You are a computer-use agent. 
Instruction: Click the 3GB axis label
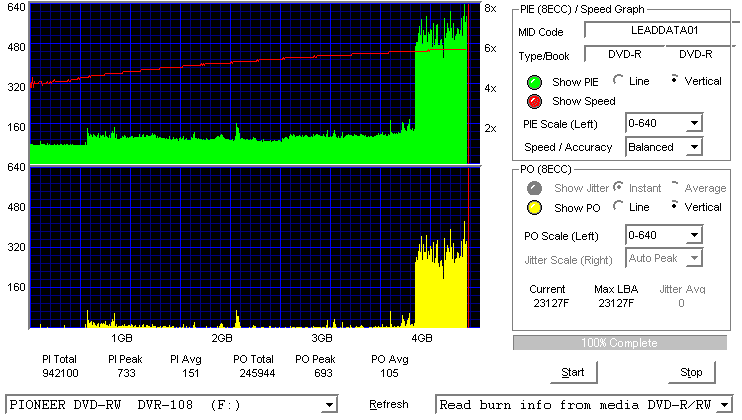(322, 338)
